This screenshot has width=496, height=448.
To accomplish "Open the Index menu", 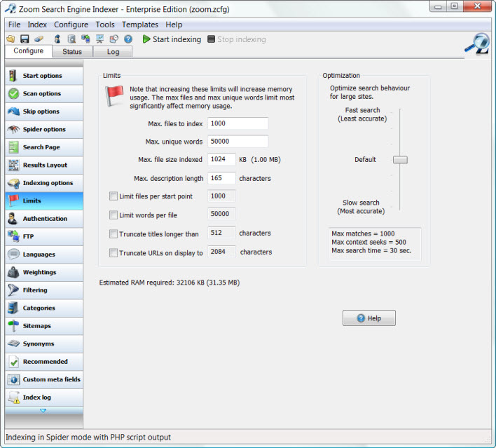I will coord(37,25).
